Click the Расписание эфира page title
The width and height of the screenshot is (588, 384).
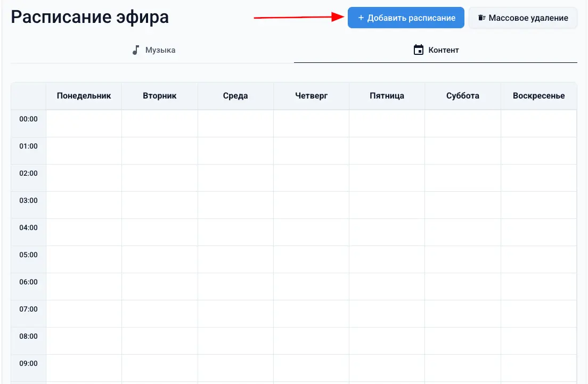tap(89, 17)
